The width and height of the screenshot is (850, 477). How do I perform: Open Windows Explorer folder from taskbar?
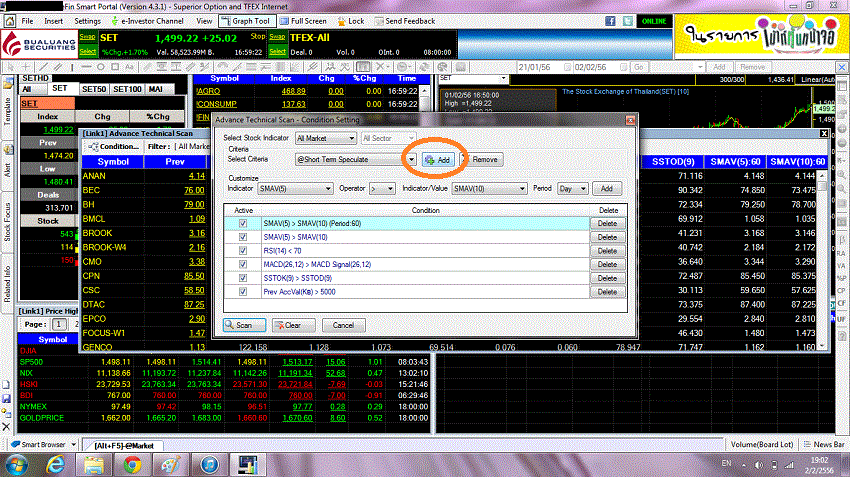click(94, 465)
